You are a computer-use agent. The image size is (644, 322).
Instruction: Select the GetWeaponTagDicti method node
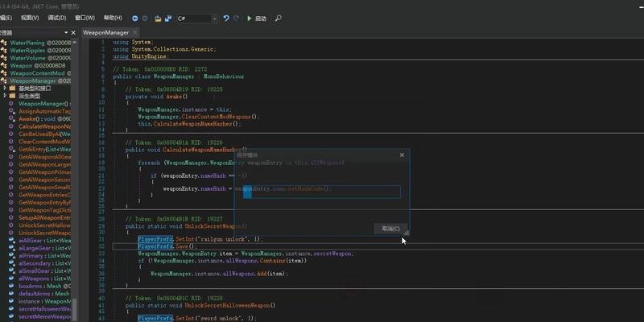click(x=44, y=210)
